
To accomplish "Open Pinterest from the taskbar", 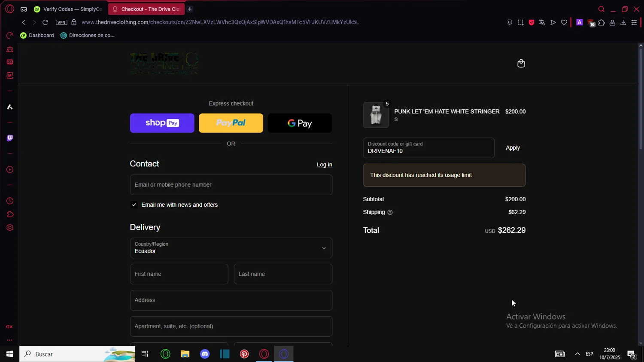I will click(x=244, y=354).
